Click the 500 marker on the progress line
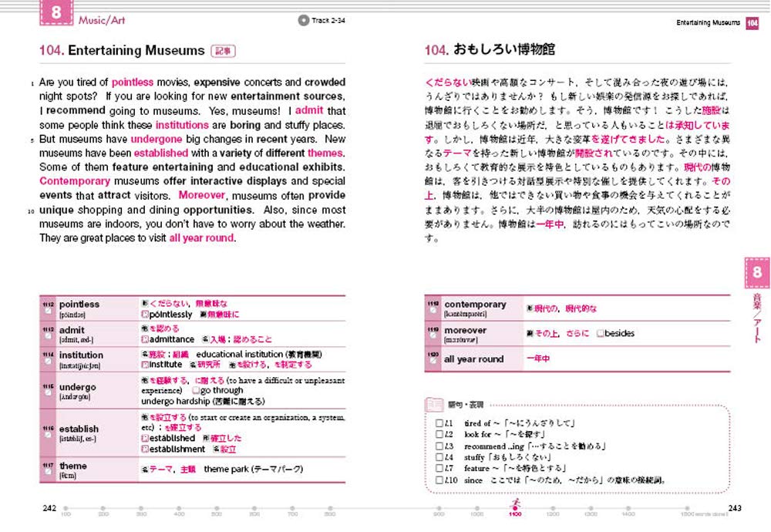The image size is (771, 532). point(217,508)
